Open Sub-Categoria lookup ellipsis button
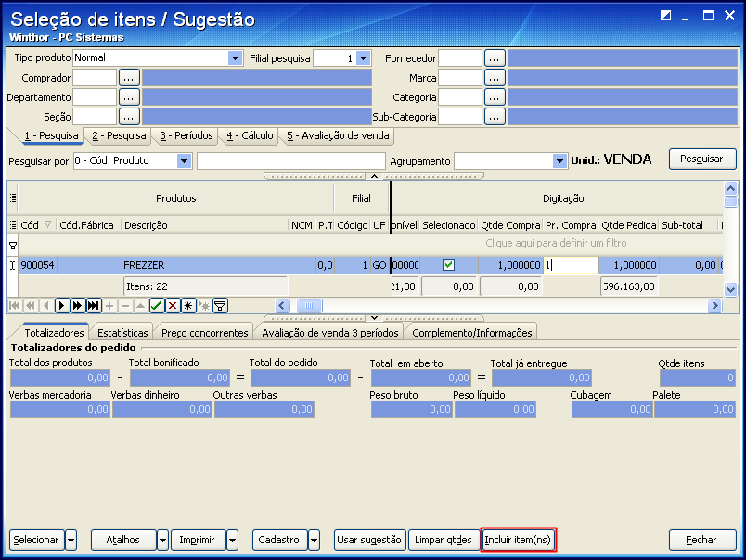Screen dimensions: 746x560 [x=495, y=117]
